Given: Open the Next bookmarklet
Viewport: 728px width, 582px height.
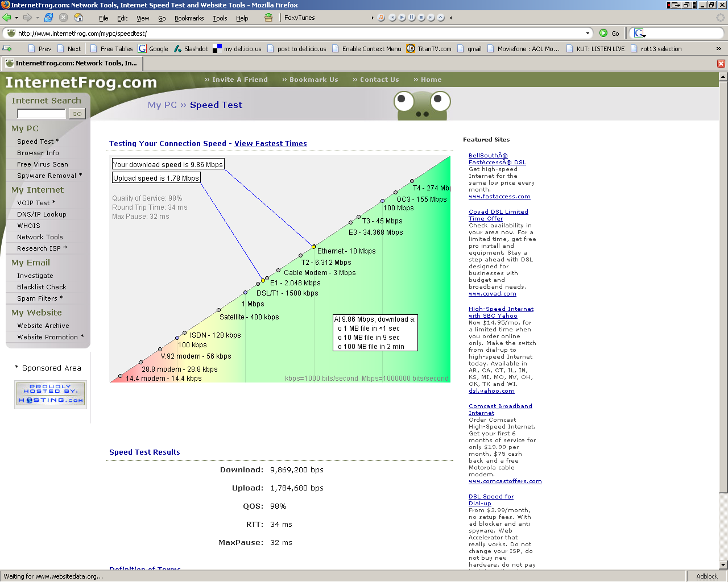Looking at the screenshot, I should pyautogui.click(x=69, y=49).
